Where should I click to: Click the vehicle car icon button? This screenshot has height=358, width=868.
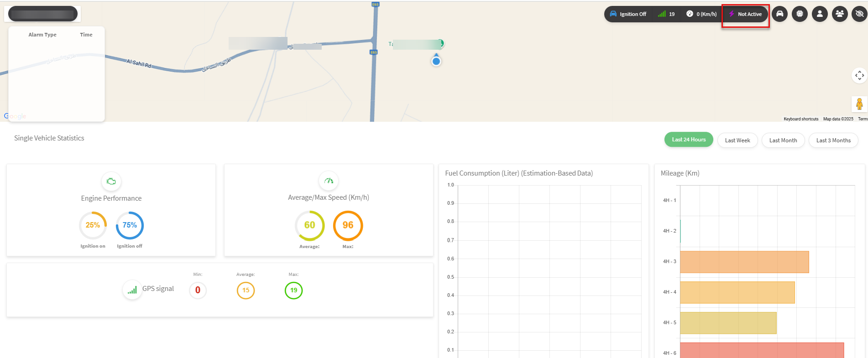coord(779,14)
